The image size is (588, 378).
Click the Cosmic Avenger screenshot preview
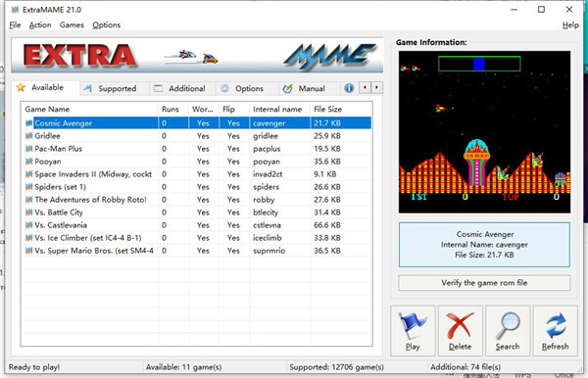484,132
